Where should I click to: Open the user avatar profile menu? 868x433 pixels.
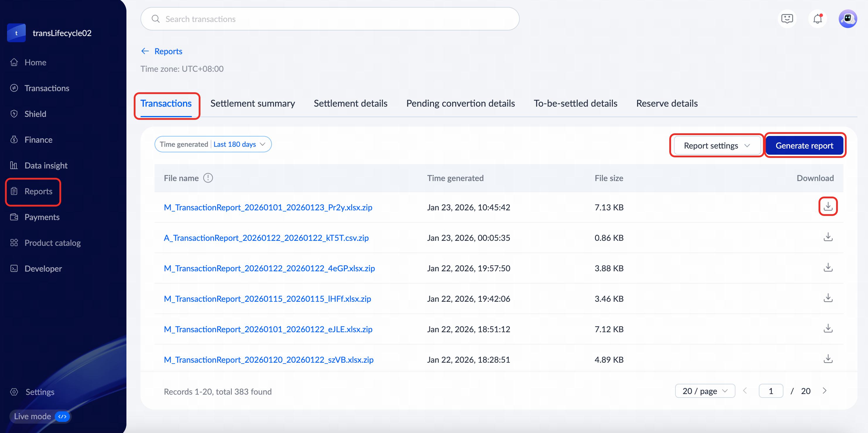tap(847, 19)
